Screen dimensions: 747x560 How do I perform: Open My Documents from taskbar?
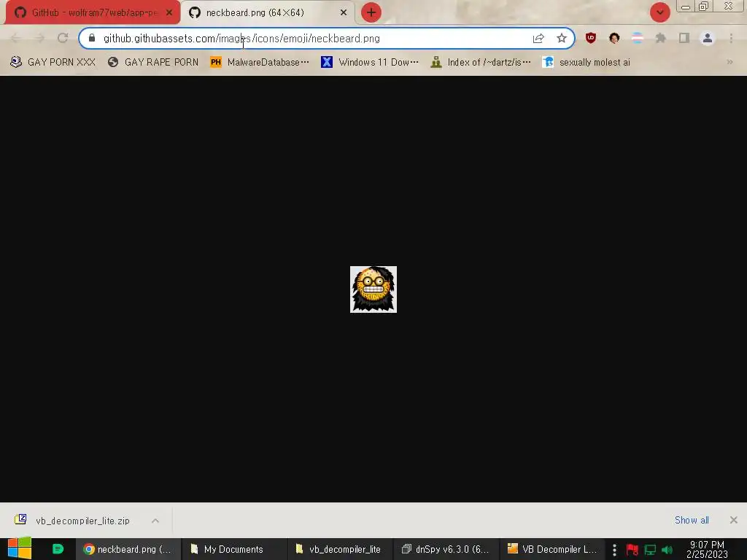234,549
